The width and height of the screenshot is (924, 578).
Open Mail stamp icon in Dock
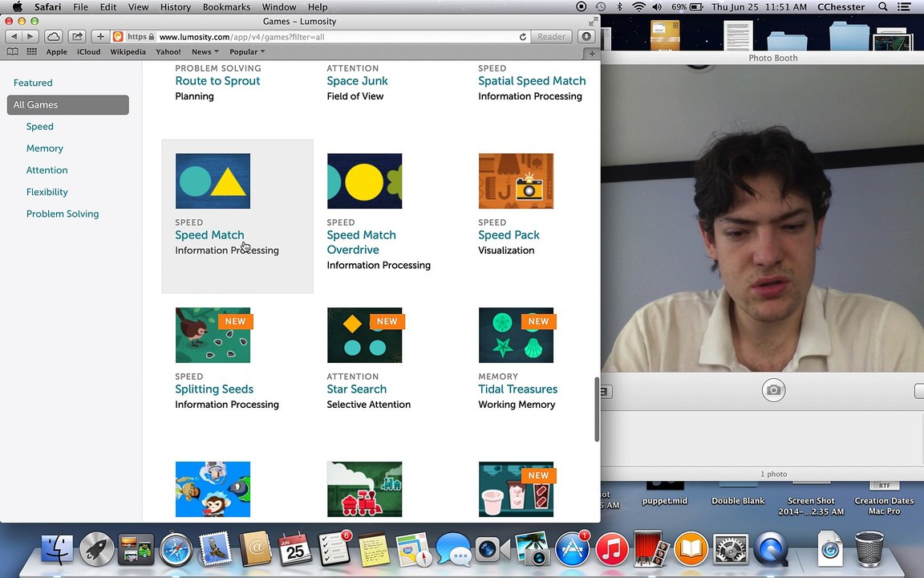[x=215, y=548]
